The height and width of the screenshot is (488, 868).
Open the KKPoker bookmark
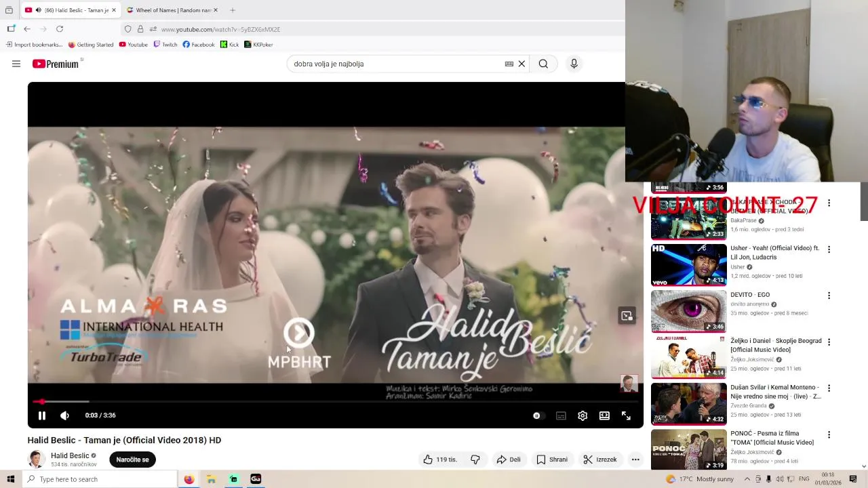pyautogui.click(x=258, y=45)
